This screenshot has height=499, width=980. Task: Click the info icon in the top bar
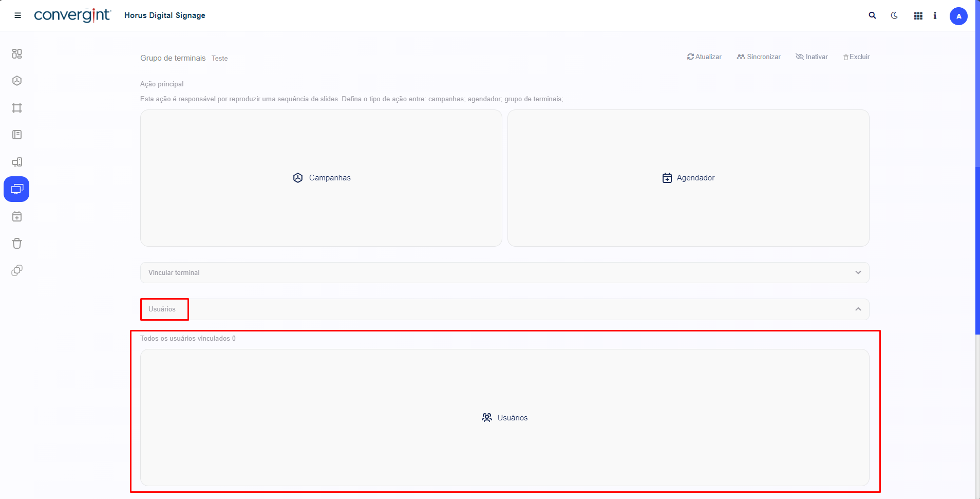pyautogui.click(x=935, y=15)
